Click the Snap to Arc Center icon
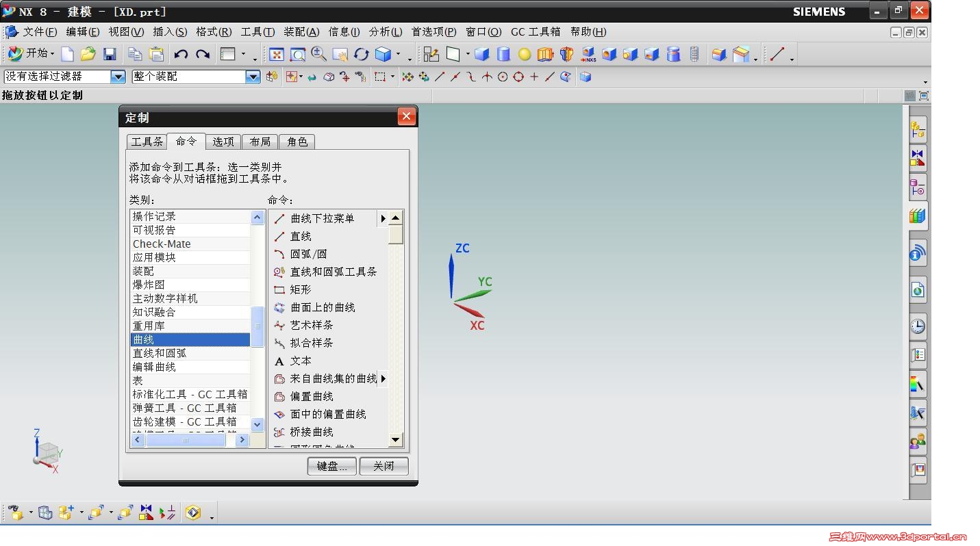Image resolution: width=980 pixels, height=546 pixels. [503, 77]
